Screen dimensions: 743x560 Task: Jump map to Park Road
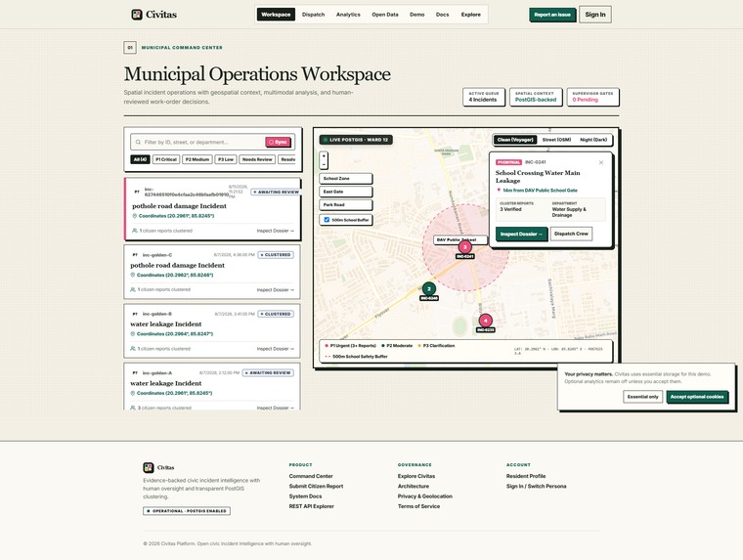tap(346, 205)
